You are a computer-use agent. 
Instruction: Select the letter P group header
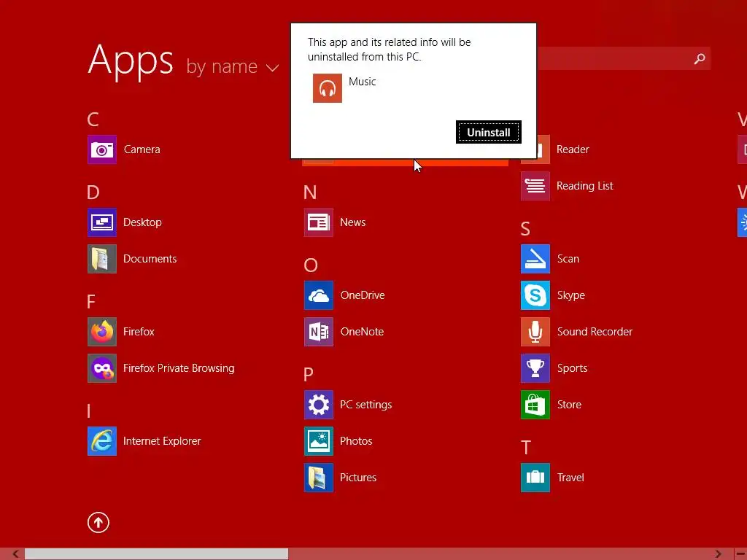click(x=309, y=375)
